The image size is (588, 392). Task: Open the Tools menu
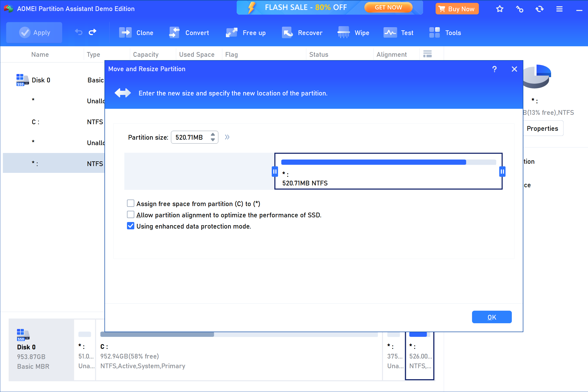(x=445, y=33)
